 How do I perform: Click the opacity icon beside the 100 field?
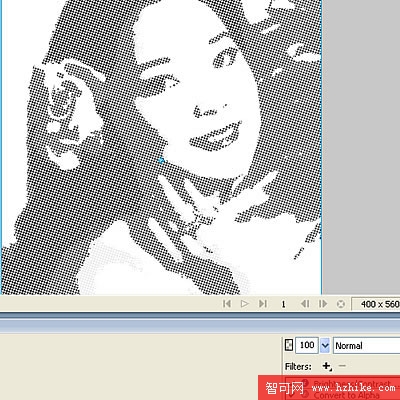click(x=289, y=345)
